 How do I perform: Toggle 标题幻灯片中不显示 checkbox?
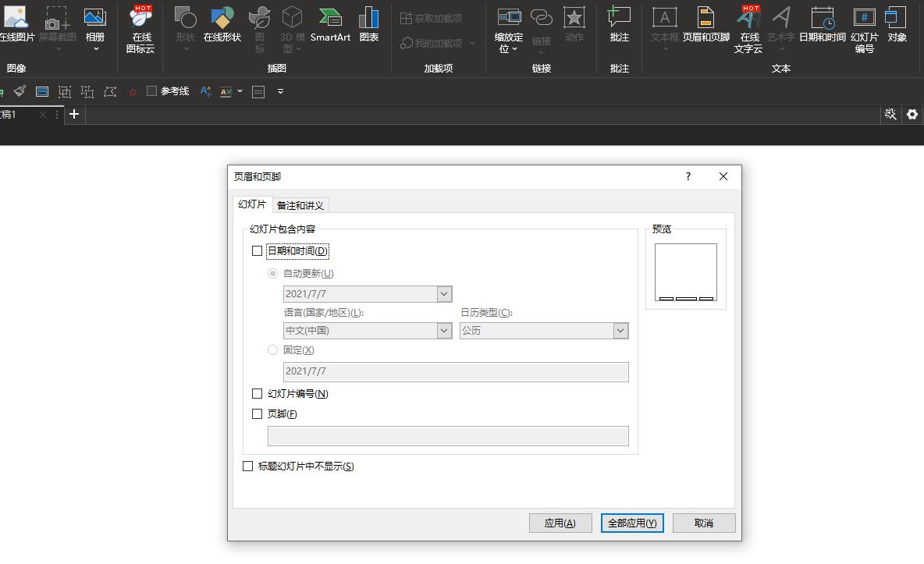pos(248,466)
